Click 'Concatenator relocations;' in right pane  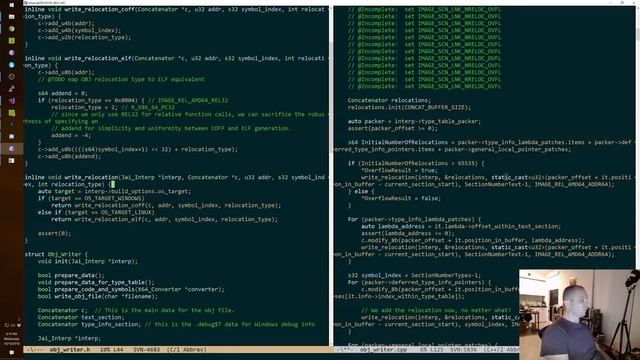click(x=389, y=100)
